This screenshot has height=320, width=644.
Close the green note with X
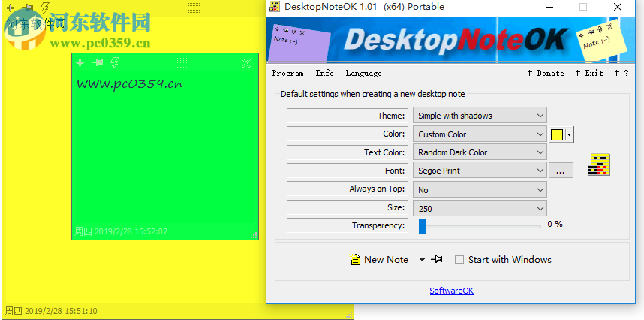(246, 63)
